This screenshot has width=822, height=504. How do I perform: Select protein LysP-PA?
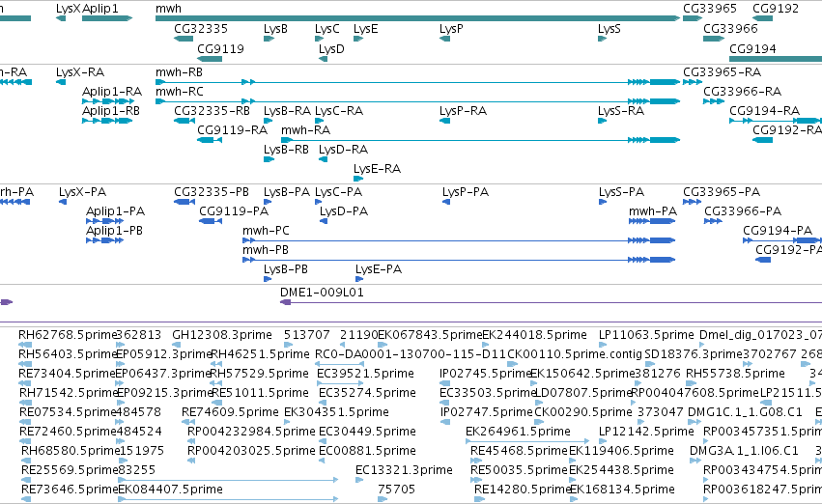[x=446, y=202]
